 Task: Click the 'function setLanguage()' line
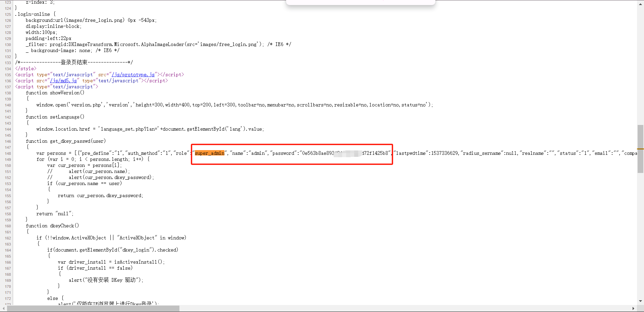[55, 117]
